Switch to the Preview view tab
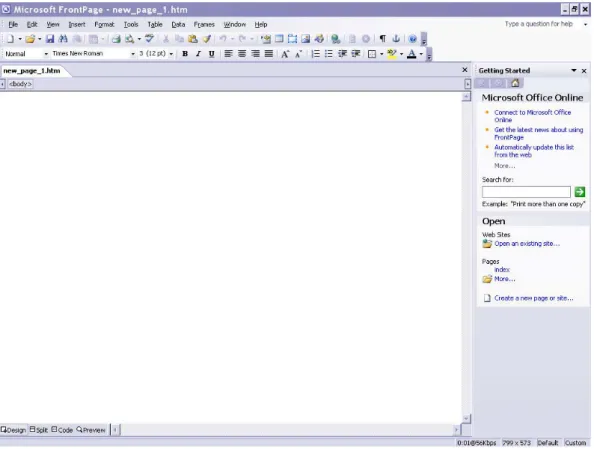 coord(91,430)
